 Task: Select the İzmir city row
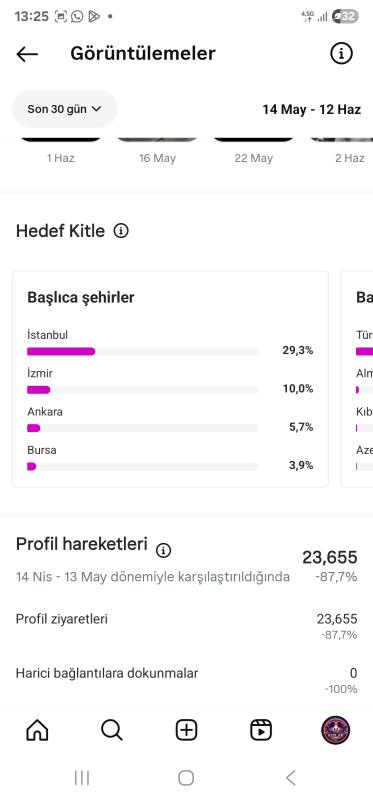170,382
